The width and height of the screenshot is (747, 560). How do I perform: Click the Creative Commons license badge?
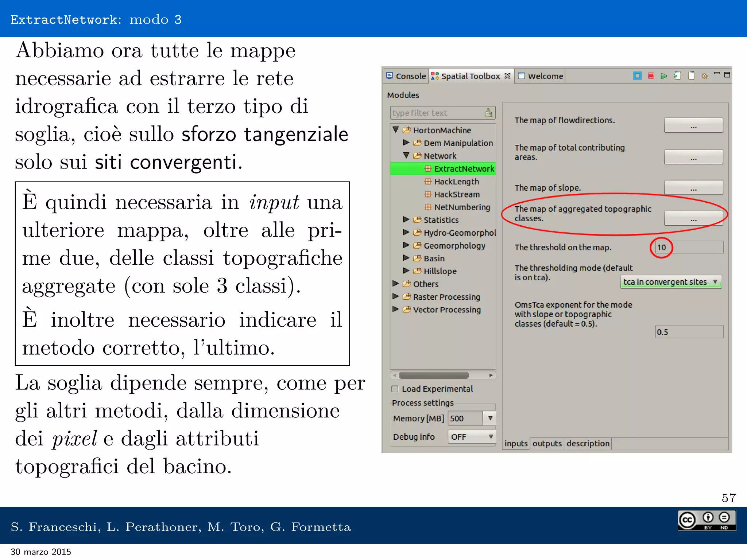(x=707, y=520)
